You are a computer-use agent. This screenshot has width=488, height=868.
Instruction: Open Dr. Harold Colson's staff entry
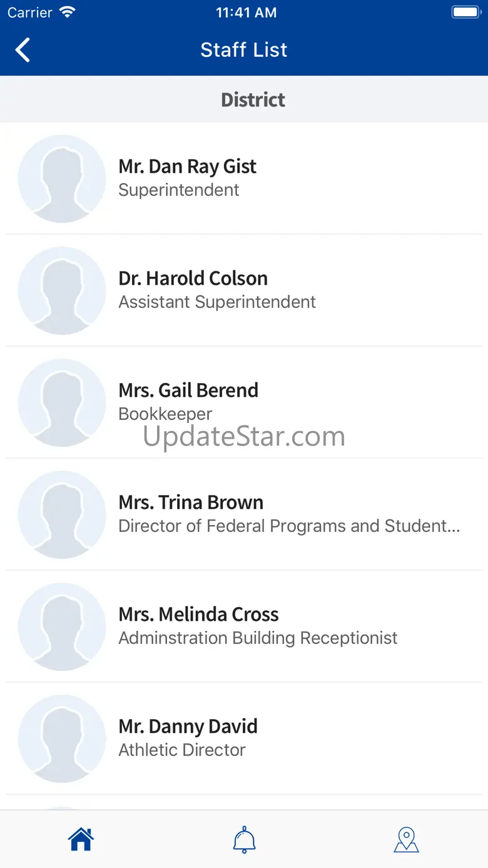(244, 290)
